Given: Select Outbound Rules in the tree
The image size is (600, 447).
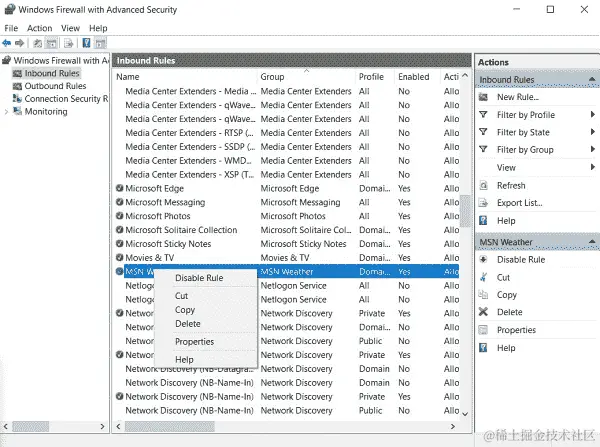Looking at the screenshot, I should coord(55,86).
